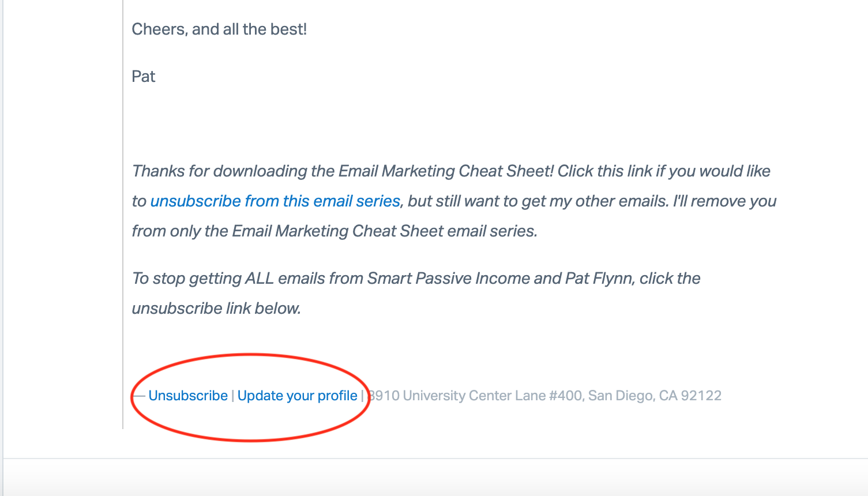Click the "Cheers, and all the best!" line

[219, 29]
